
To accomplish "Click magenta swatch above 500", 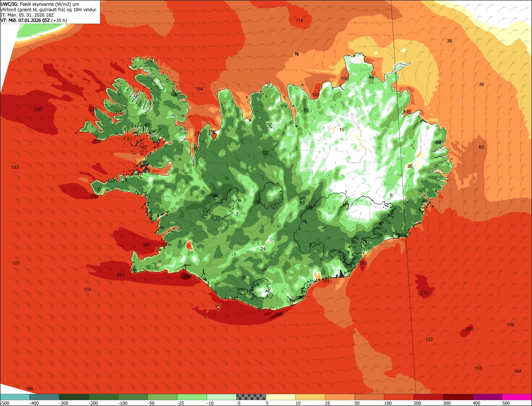I will point(517,396).
